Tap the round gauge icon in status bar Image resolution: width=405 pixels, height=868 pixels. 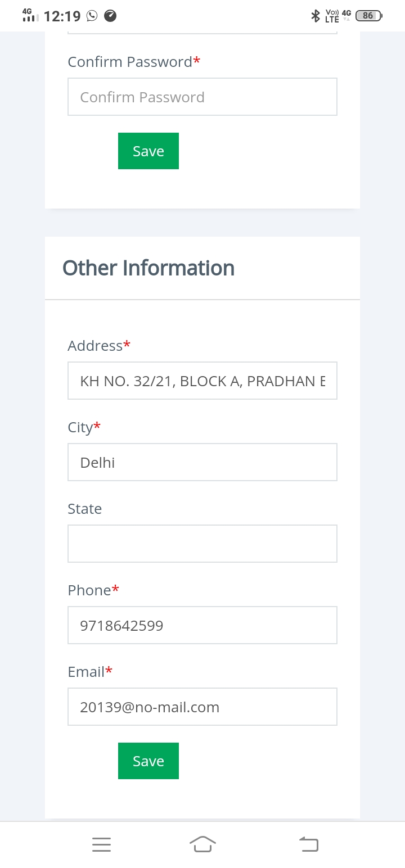(x=111, y=16)
